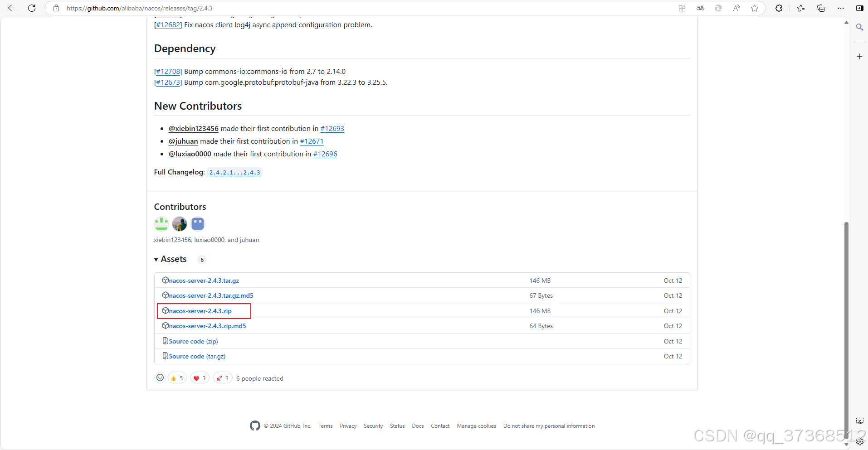Open sidebar search icon

coord(859,27)
